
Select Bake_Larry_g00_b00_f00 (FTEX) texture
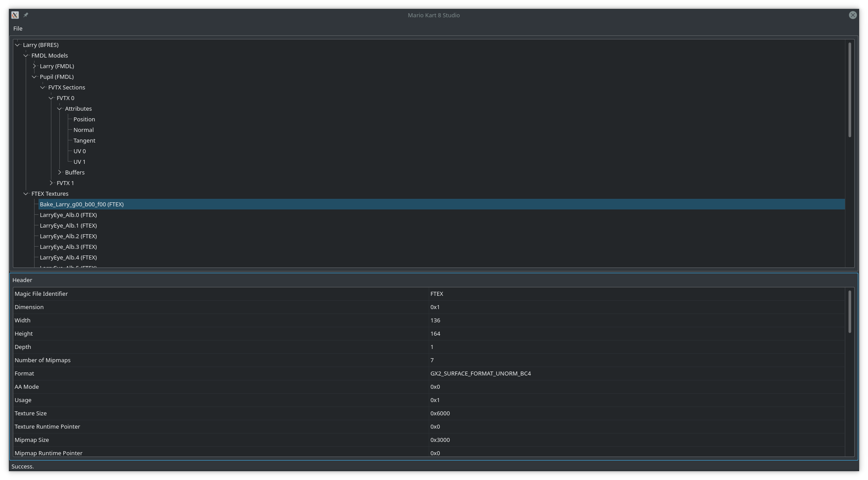pyautogui.click(x=81, y=204)
